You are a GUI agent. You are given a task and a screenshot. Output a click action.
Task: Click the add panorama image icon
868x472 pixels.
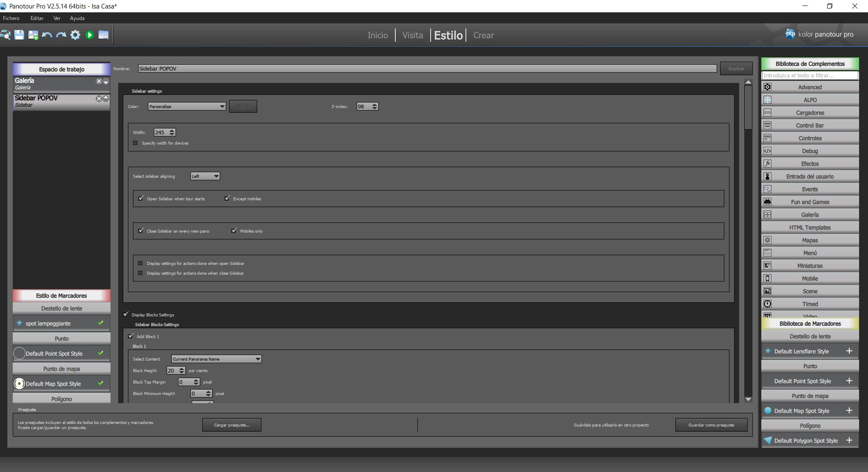click(33, 35)
